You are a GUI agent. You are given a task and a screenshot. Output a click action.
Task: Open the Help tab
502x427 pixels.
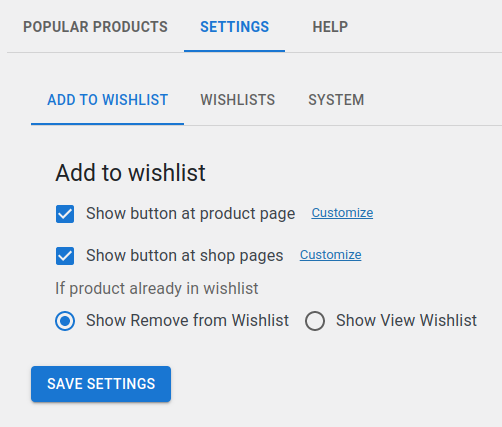[330, 27]
